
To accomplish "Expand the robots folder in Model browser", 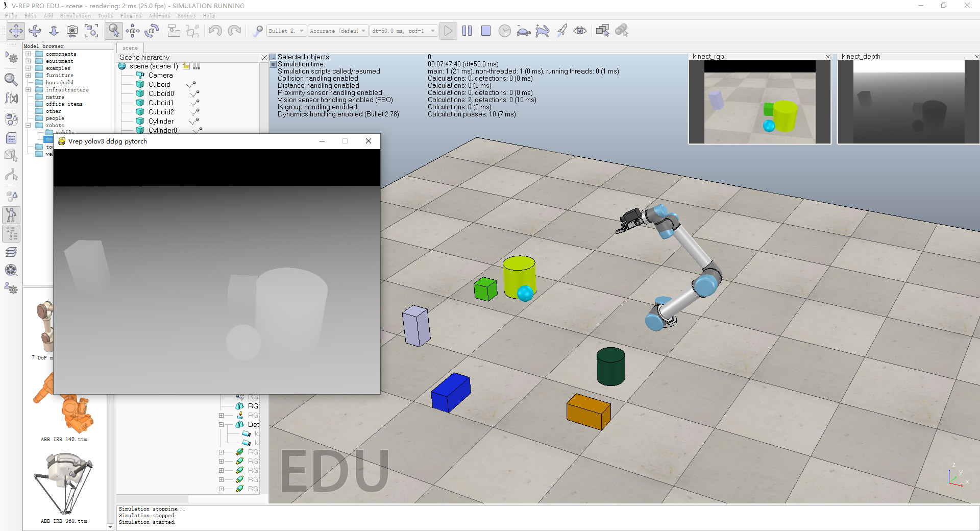I will [x=28, y=125].
